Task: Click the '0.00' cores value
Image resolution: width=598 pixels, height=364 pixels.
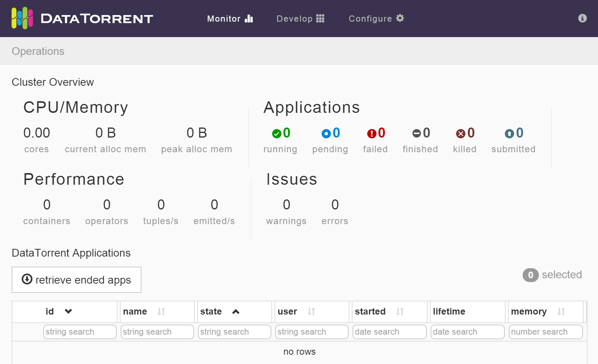Action: pyautogui.click(x=37, y=133)
